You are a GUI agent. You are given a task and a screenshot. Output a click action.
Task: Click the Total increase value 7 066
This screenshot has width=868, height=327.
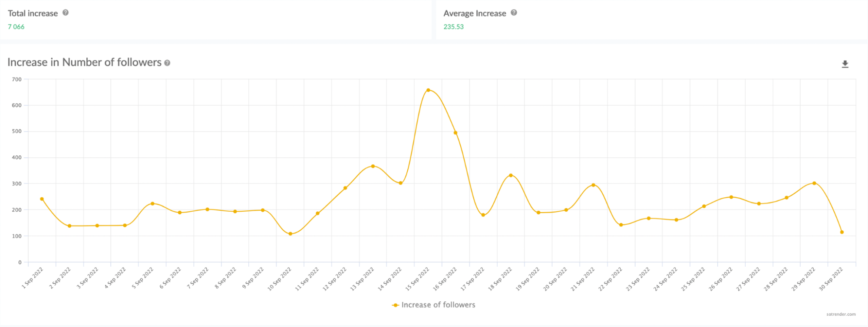pyautogui.click(x=16, y=27)
